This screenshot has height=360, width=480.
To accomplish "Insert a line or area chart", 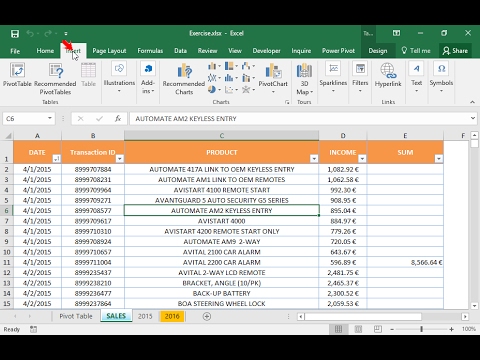I will pyautogui.click(x=214, y=78).
